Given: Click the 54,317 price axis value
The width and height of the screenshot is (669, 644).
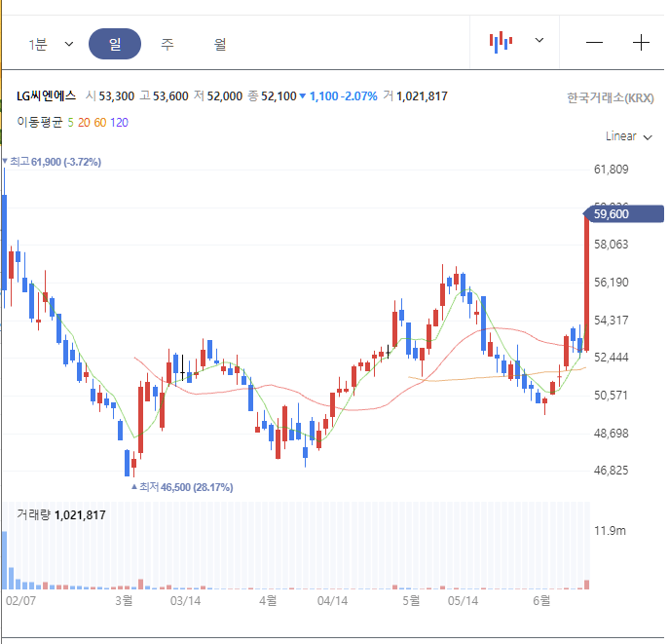Looking at the screenshot, I should (611, 321).
